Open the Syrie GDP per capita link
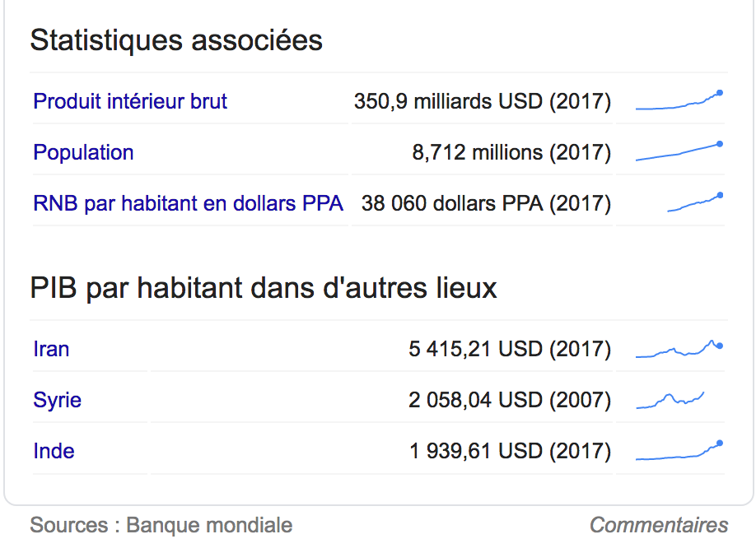Viewport: 756px width, 548px height. (57, 400)
